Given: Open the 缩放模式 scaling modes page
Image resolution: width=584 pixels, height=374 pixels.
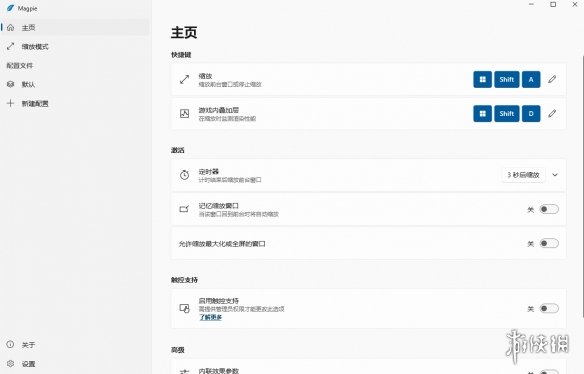Looking at the screenshot, I should coord(75,47).
